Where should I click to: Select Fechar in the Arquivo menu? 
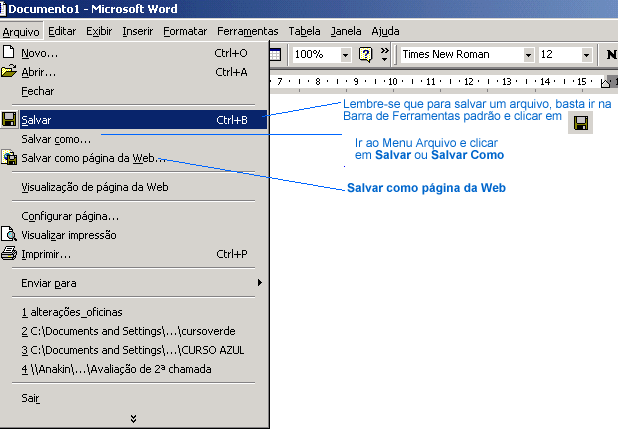pyautogui.click(x=134, y=91)
